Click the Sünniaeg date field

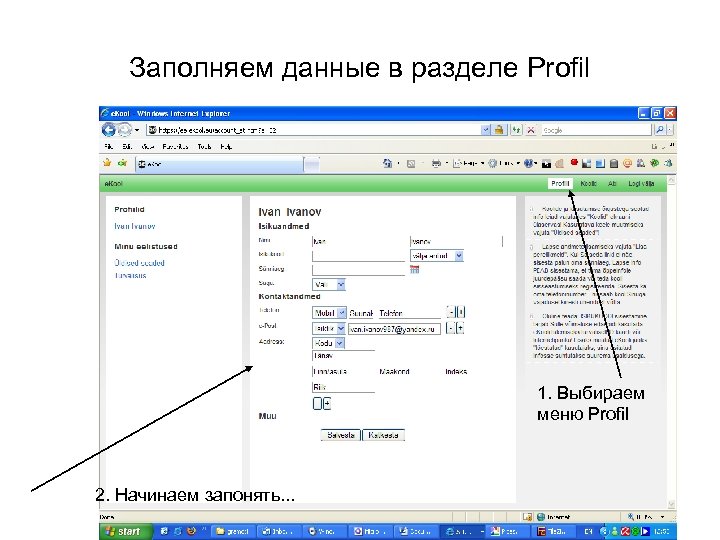pos(358,270)
